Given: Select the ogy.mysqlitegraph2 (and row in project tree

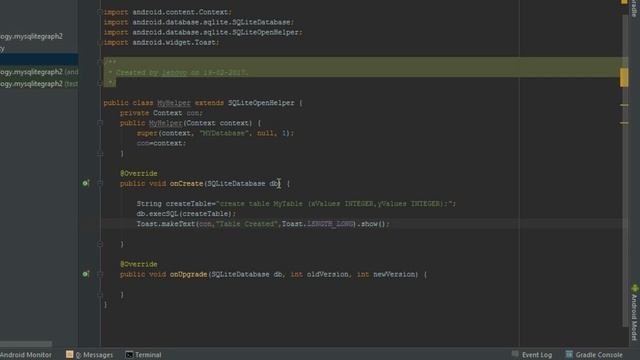Looking at the screenshot, I should (39, 72).
